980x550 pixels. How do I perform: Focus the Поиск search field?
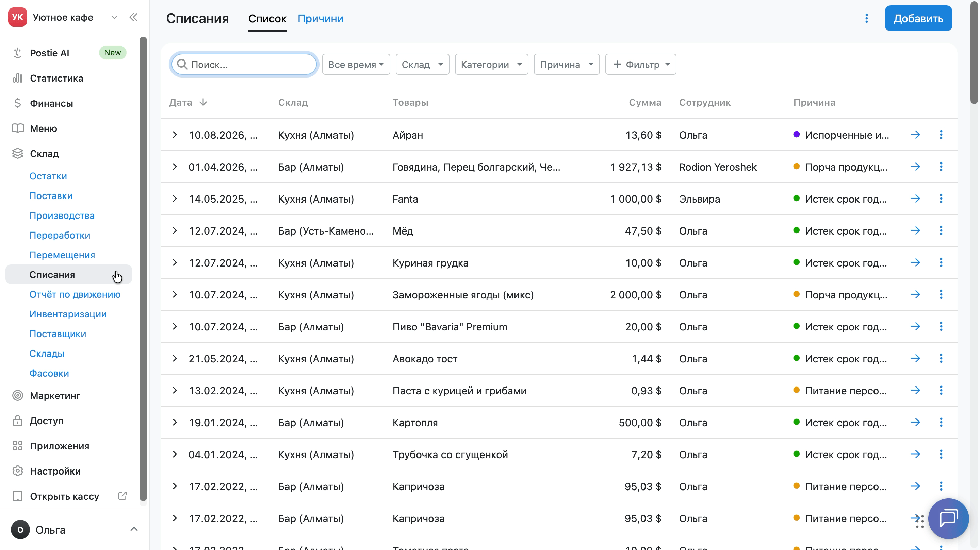tap(244, 64)
